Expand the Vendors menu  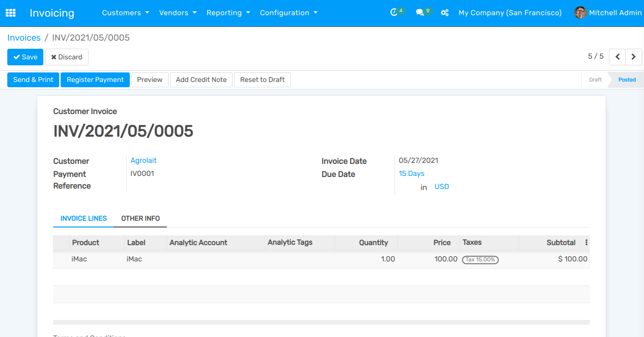[x=178, y=13]
